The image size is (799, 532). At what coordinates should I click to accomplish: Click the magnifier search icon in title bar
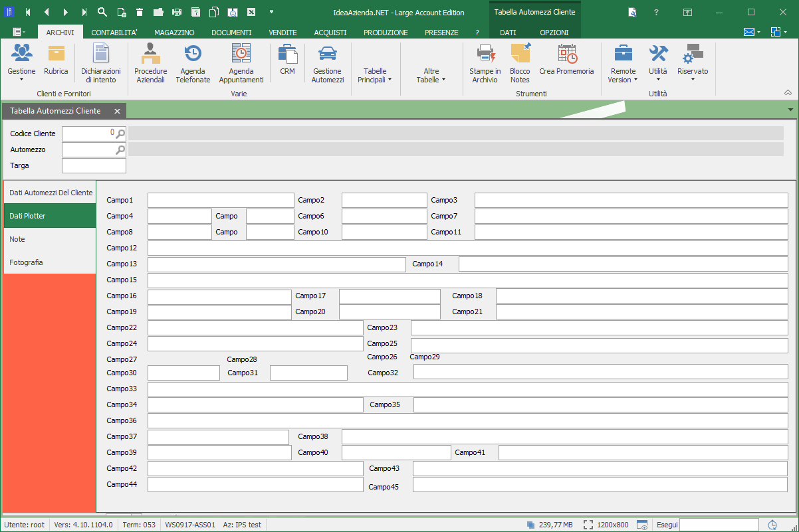tap(102, 12)
